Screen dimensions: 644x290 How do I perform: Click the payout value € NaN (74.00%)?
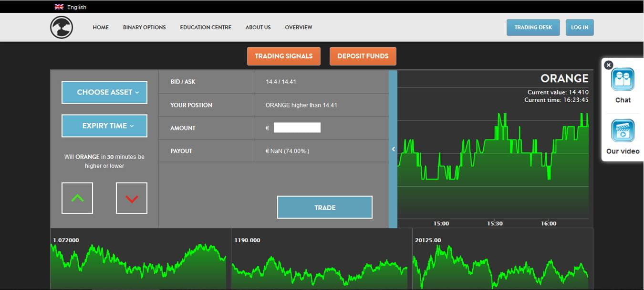coord(287,151)
